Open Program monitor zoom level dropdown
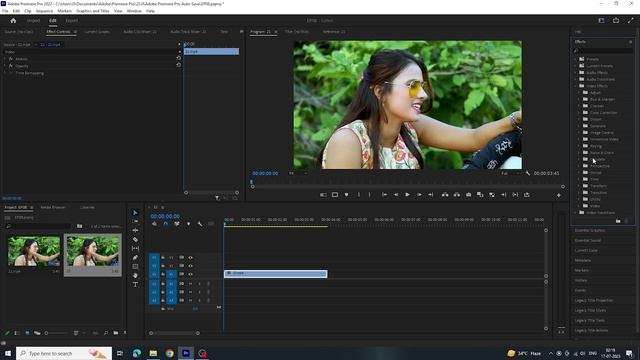This screenshot has height=360, width=640. tap(297, 173)
